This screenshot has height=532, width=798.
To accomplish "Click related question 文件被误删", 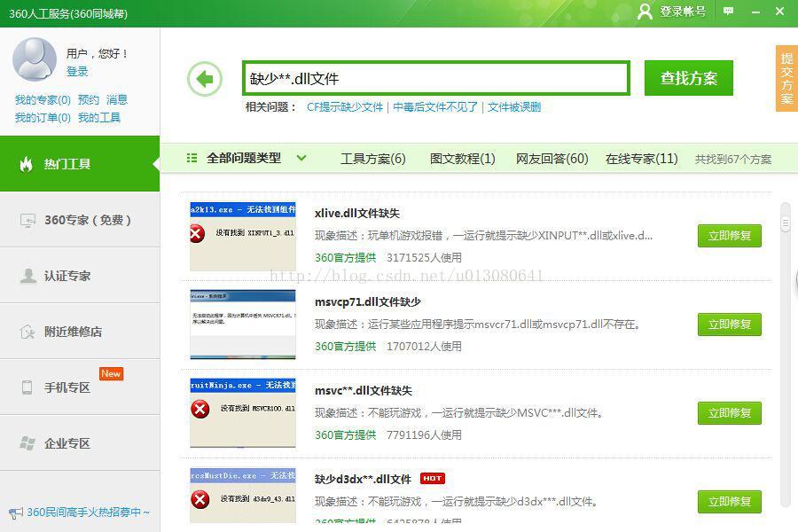I will tap(514, 107).
